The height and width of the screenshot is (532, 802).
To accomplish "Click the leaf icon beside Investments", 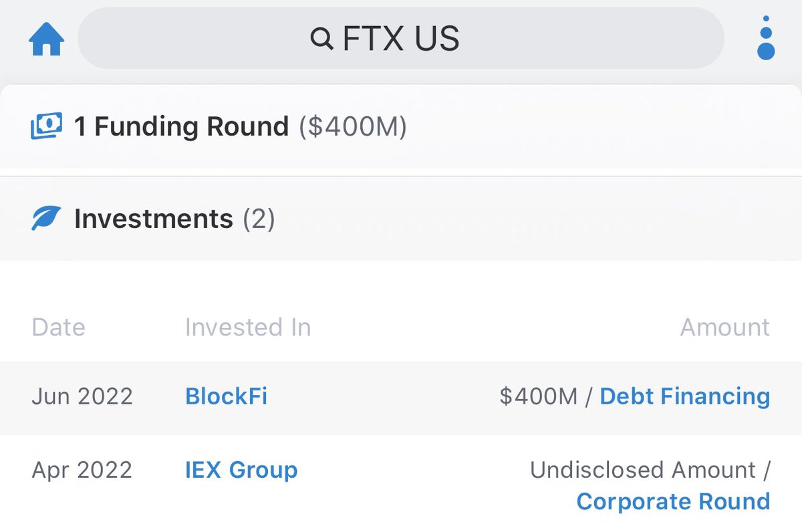I will click(x=46, y=219).
